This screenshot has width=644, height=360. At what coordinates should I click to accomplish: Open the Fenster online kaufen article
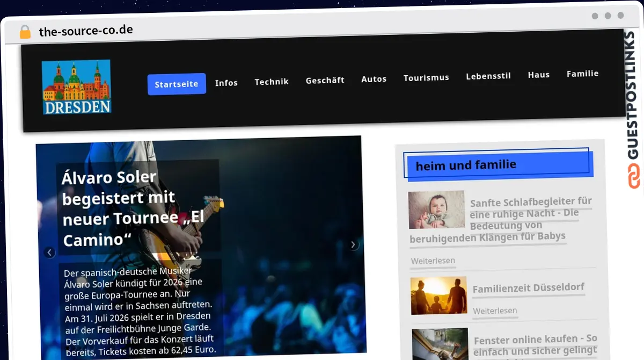tap(535, 345)
